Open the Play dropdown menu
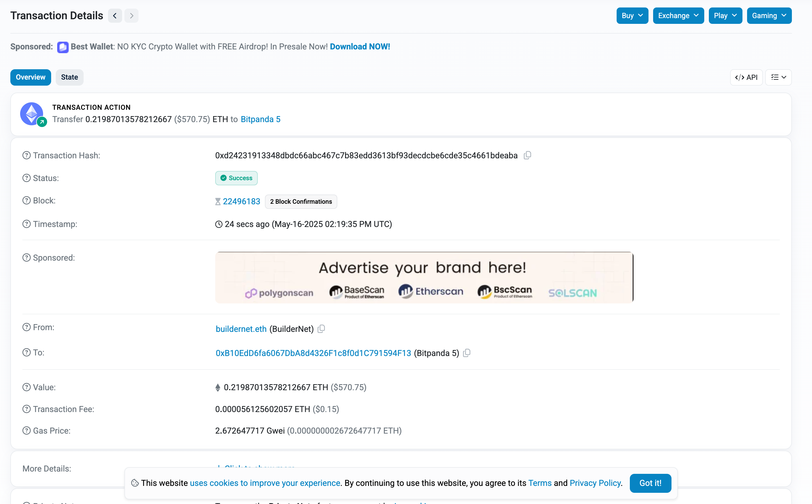This screenshot has height=504, width=812. pyautogui.click(x=725, y=16)
